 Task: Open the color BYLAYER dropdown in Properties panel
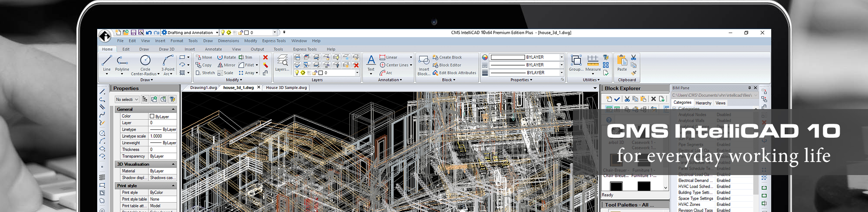(562, 57)
